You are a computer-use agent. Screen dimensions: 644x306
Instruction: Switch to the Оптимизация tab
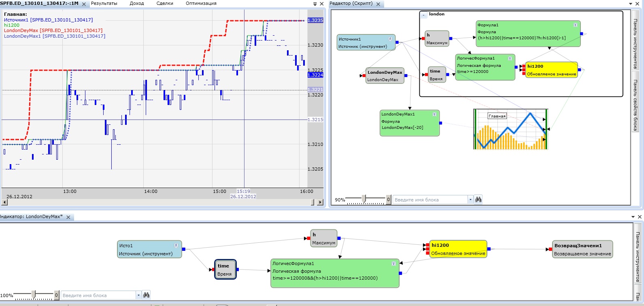(x=201, y=3)
